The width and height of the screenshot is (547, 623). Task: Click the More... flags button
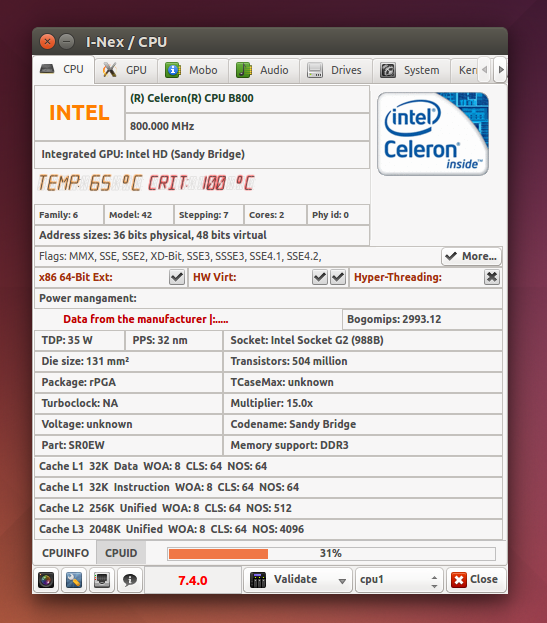472,256
